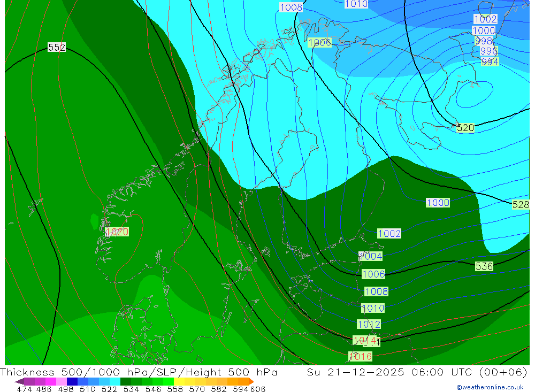Screen dimensions: 535x392
Task: Click 1008 label directly above the lower 1010
Action: (x=376, y=291)
